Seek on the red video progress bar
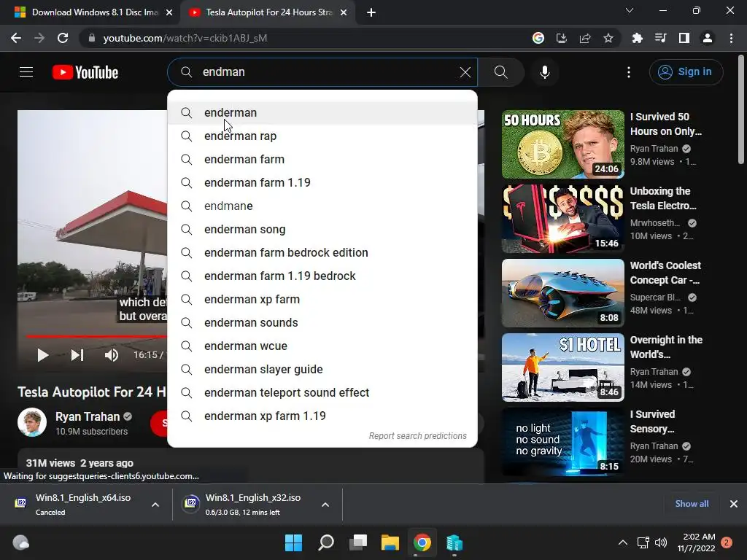 96,337
